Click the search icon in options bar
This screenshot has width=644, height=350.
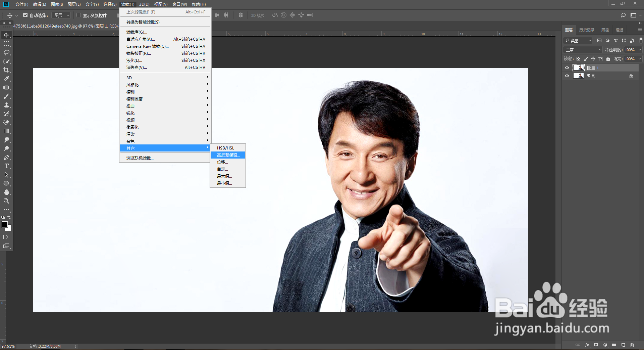tap(623, 15)
